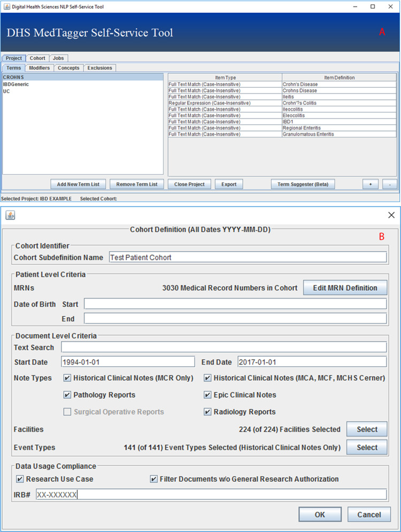Image resolution: width=401 pixels, height=532 pixels.
Task: Disable the Research Use Case checkbox
Action: 20,479
